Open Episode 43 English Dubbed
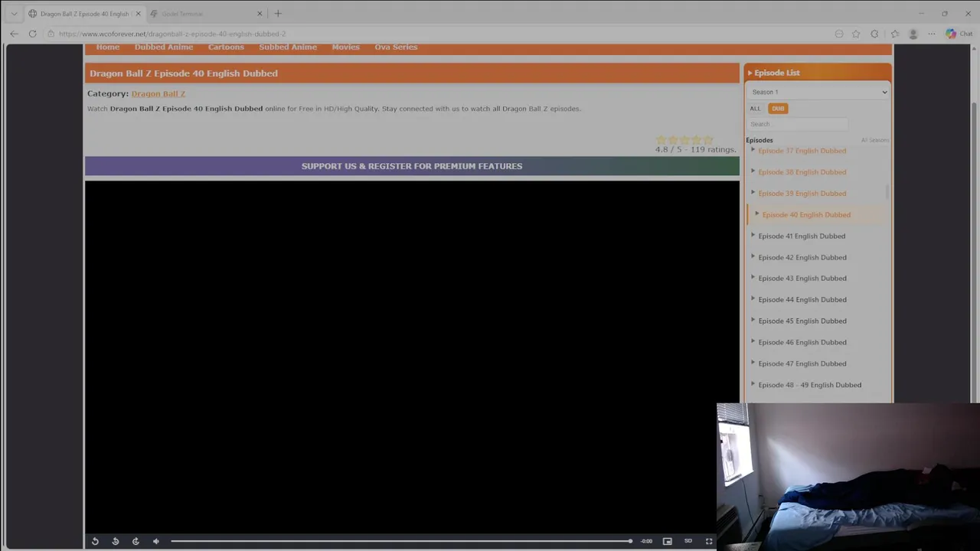 pyautogui.click(x=802, y=279)
